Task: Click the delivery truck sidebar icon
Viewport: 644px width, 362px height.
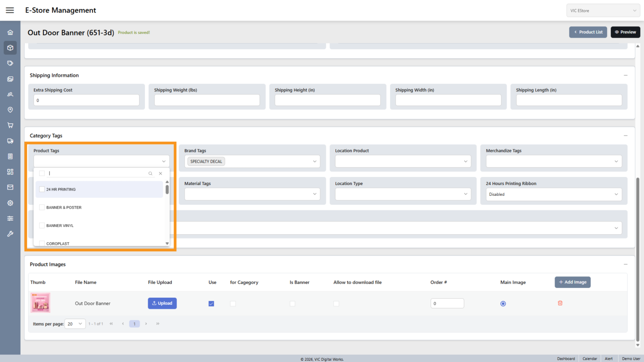Action: click(x=10, y=141)
